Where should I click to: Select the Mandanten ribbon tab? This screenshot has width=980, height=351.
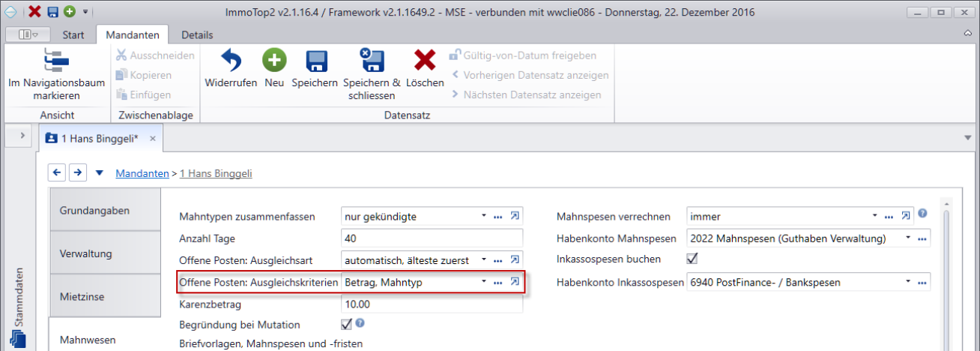132,34
